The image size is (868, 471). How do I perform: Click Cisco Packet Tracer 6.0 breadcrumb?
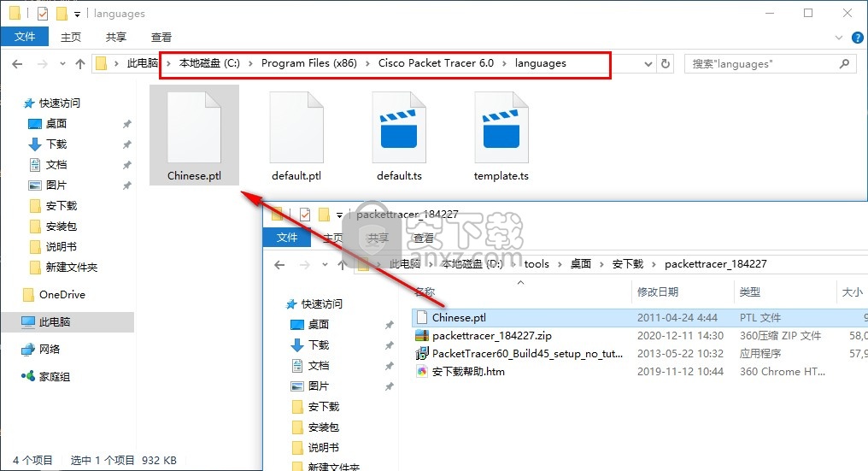(x=436, y=63)
